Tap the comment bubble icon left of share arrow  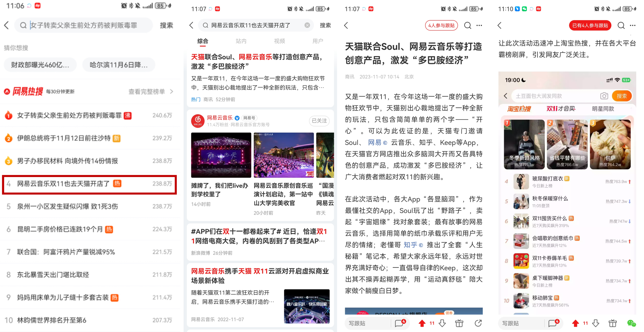click(400, 323)
